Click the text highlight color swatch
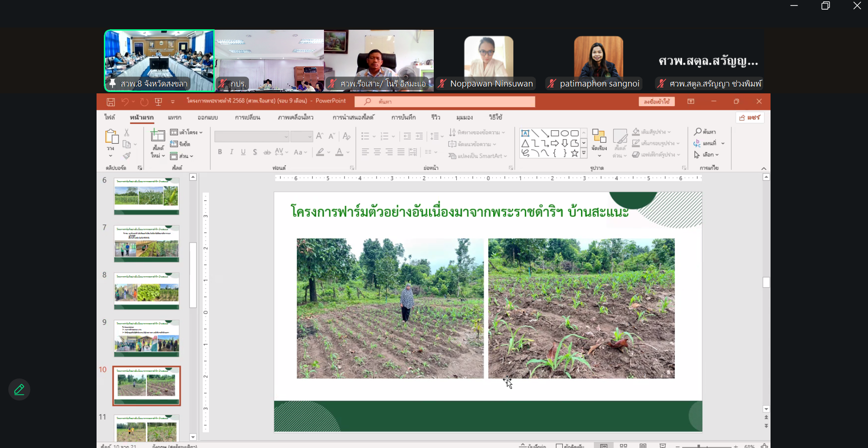This screenshot has width=868, height=448. [320, 152]
